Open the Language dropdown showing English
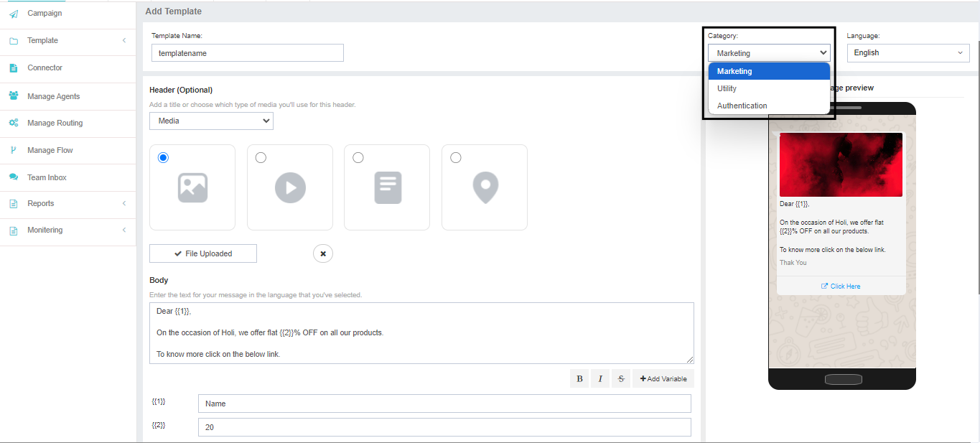This screenshot has height=443, width=980. point(908,53)
